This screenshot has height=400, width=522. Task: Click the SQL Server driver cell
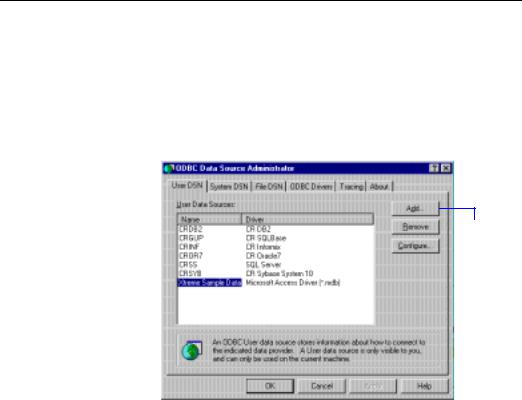(263, 265)
